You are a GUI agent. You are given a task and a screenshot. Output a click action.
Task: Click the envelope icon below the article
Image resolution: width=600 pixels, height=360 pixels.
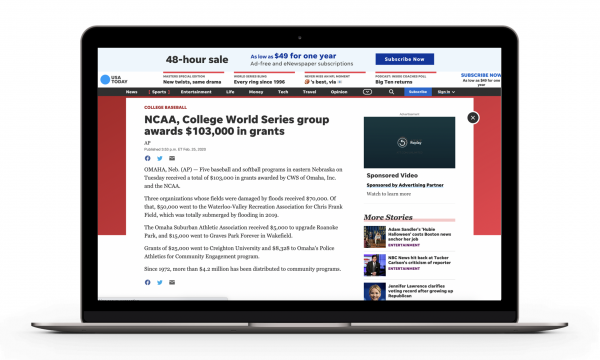pyautogui.click(x=172, y=282)
